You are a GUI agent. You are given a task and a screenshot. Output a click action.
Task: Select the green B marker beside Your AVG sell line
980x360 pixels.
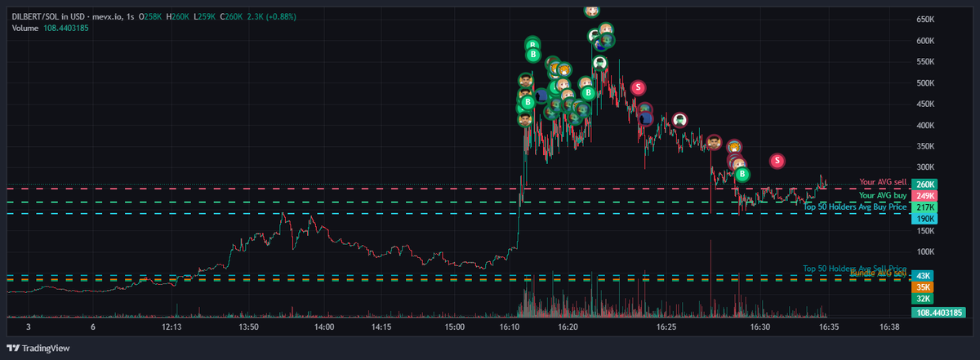point(742,174)
